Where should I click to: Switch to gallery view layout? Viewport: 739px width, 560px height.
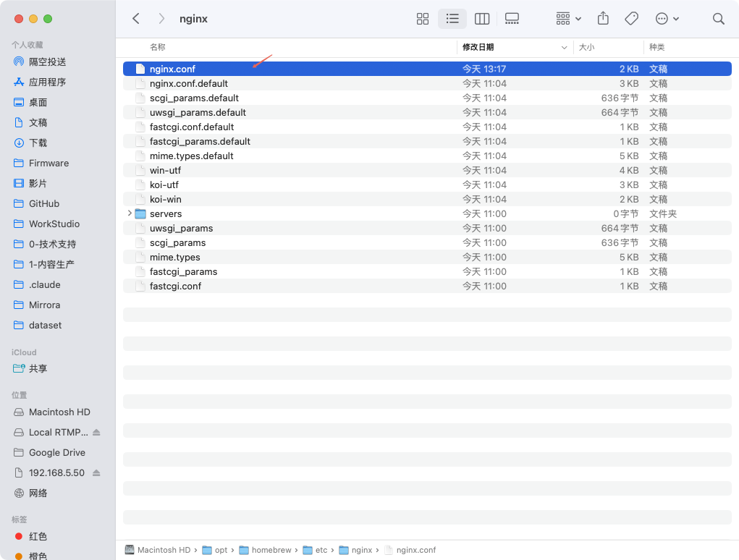tap(512, 19)
